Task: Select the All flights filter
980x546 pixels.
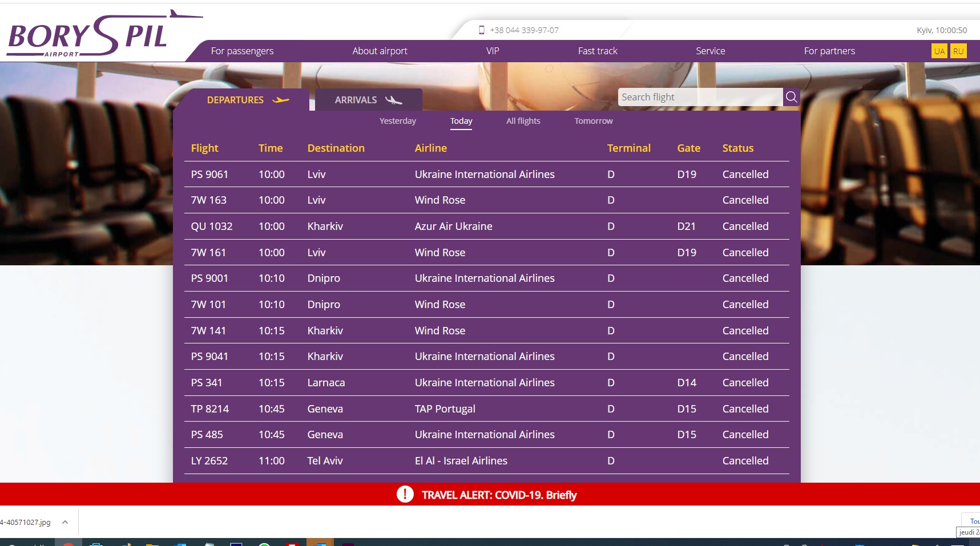Action: pos(523,121)
